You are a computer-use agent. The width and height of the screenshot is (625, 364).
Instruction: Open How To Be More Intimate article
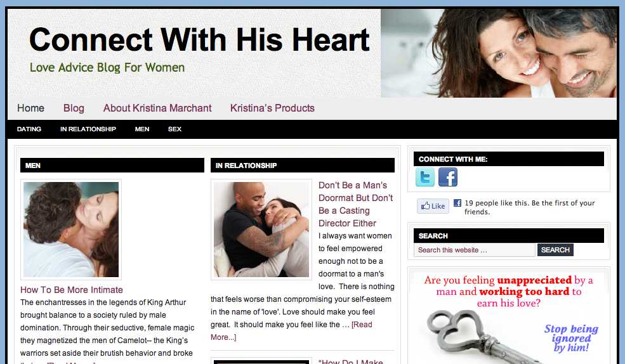[x=71, y=290]
